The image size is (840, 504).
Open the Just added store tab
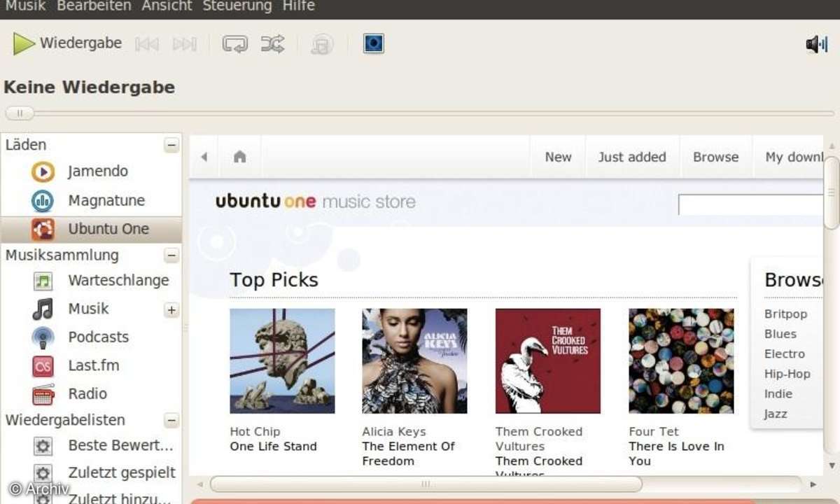632,157
